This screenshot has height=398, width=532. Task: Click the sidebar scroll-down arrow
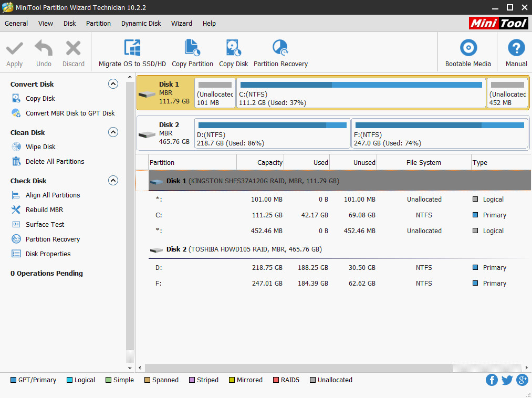tap(130, 368)
